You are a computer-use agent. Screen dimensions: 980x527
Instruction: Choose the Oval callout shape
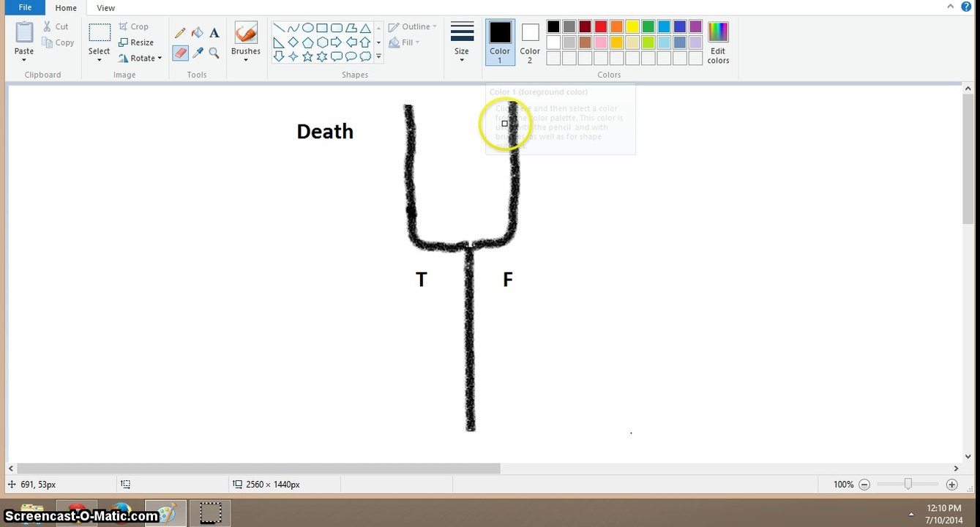pyautogui.click(x=351, y=56)
